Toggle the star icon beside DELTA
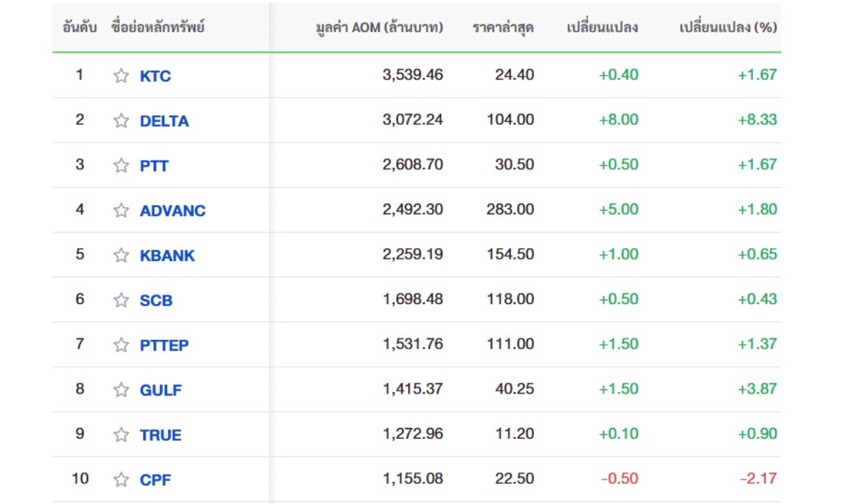The image size is (846, 504). tap(121, 120)
